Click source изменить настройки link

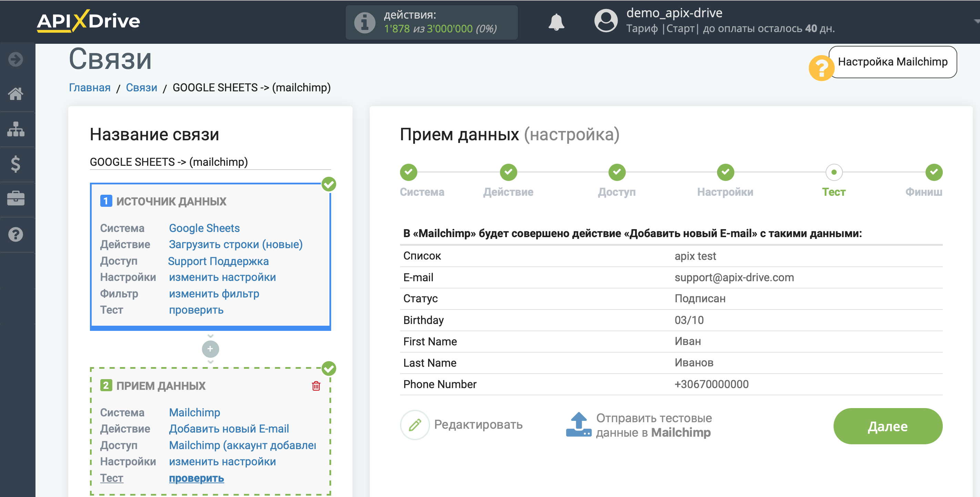[222, 277]
